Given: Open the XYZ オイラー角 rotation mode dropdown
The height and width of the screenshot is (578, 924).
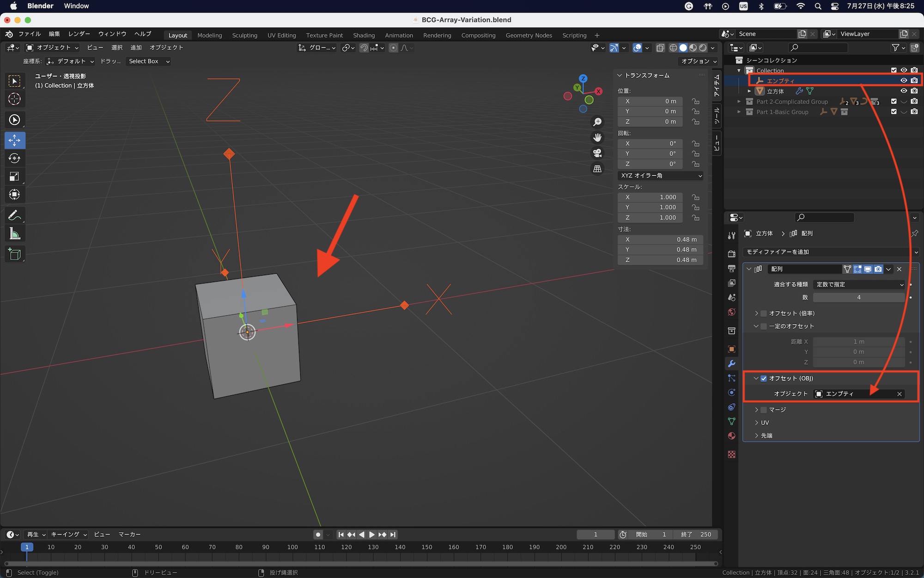Looking at the screenshot, I should pos(660,176).
